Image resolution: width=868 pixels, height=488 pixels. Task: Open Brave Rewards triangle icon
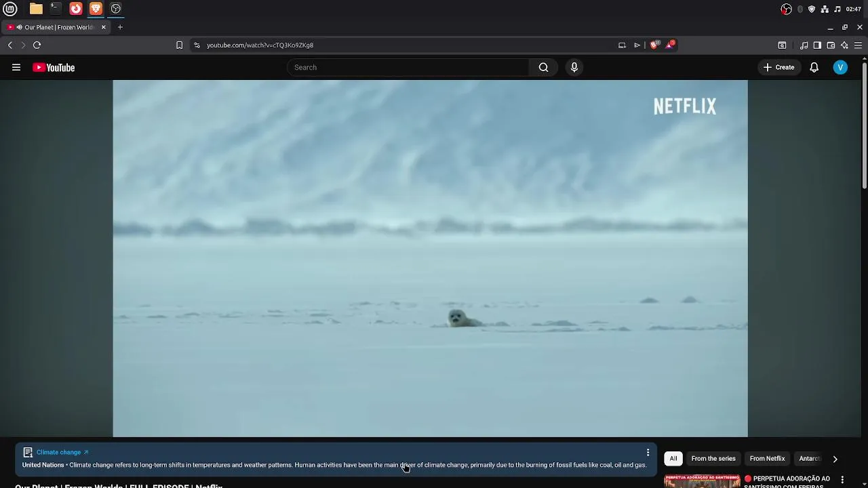coord(670,45)
